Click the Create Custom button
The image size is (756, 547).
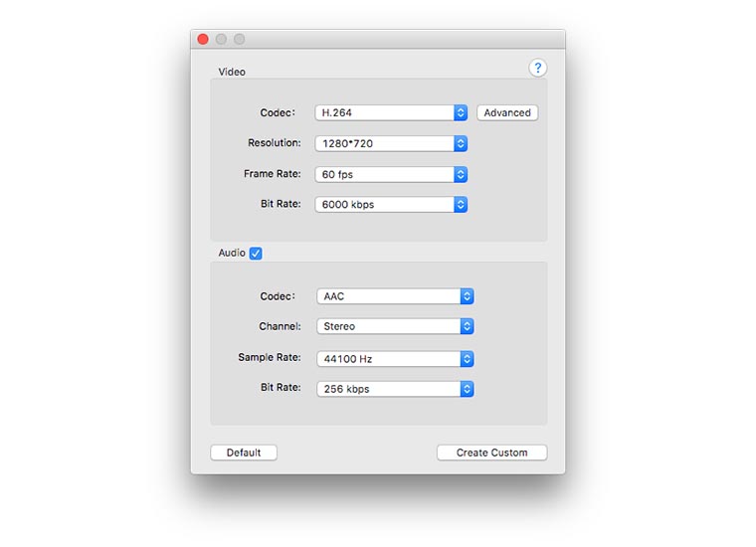tap(491, 453)
